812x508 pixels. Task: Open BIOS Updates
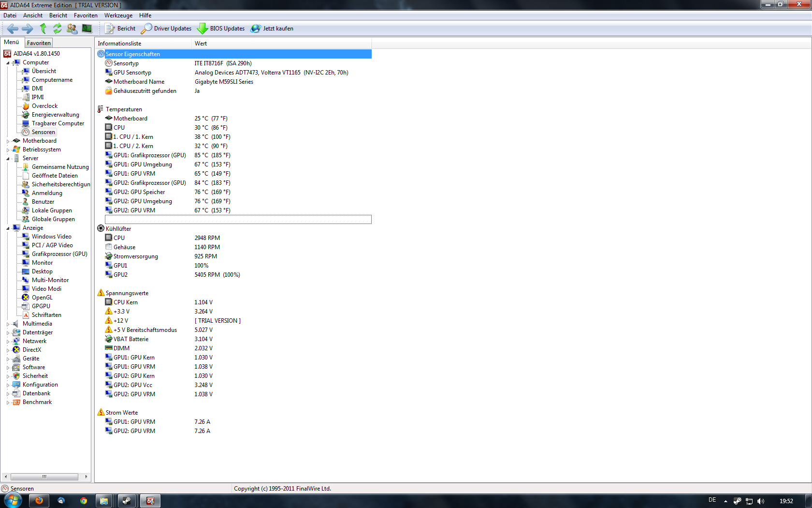pos(221,29)
